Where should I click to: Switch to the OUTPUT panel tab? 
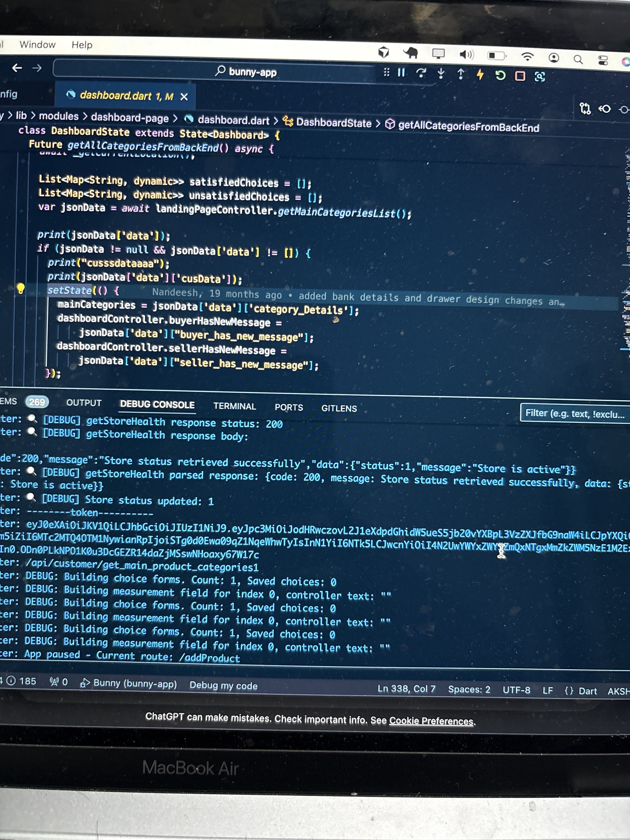[x=84, y=403]
